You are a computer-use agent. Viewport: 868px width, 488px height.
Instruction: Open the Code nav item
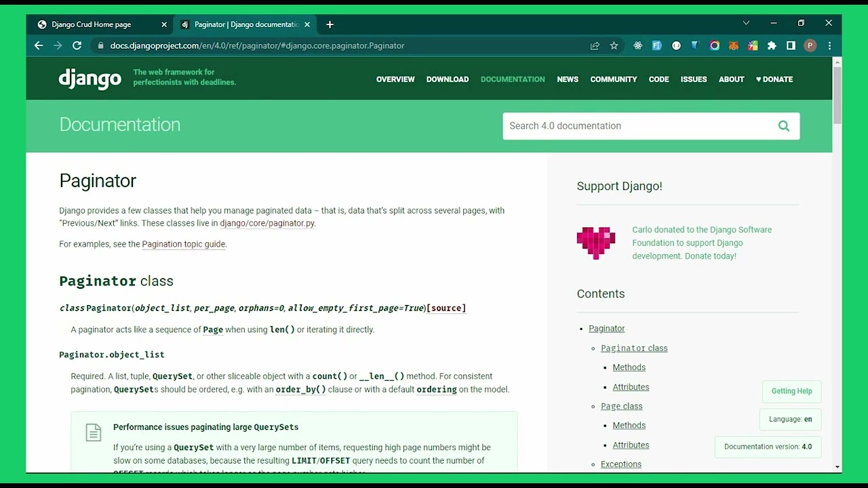point(658,79)
